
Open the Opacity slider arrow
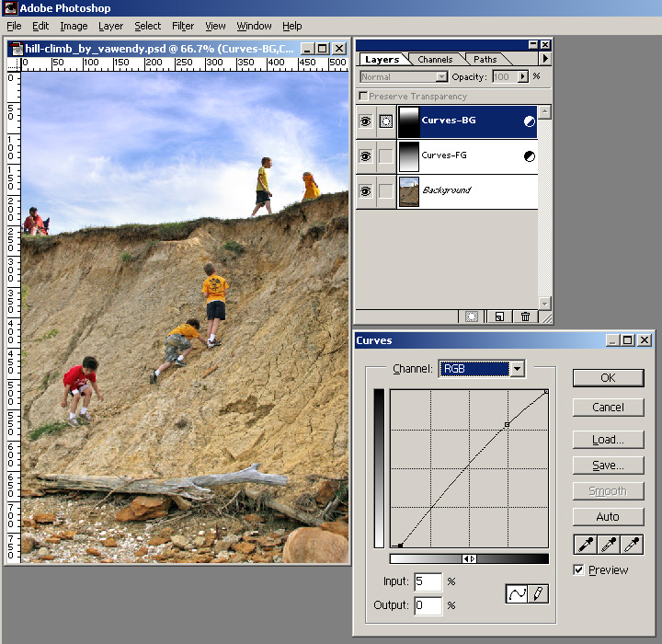tap(523, 76)
